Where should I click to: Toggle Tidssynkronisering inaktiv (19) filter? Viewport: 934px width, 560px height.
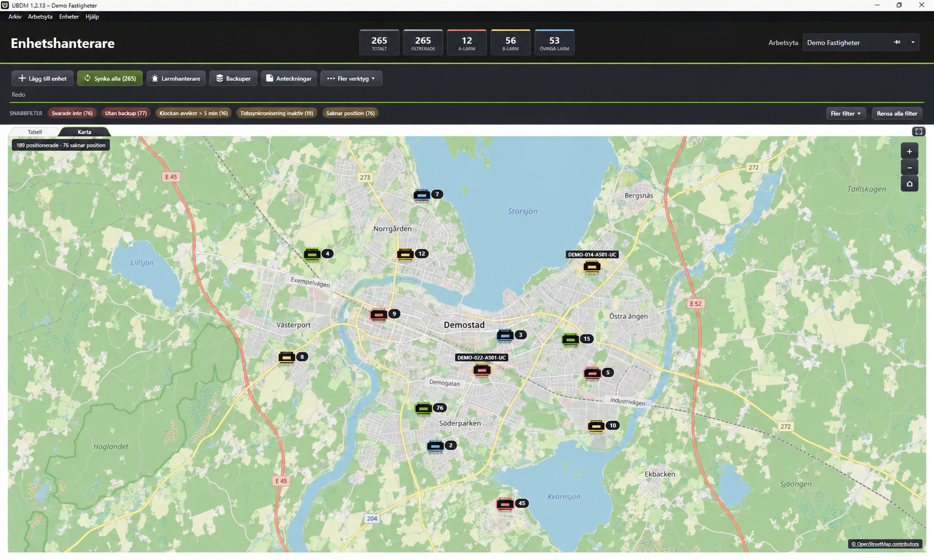click(276, 113)
